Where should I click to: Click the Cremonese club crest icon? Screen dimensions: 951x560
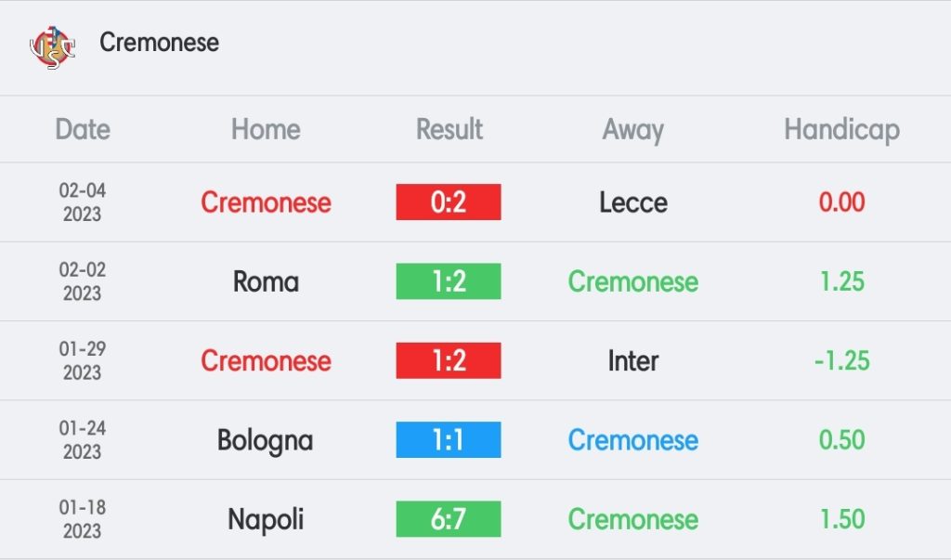coord(53,45)
